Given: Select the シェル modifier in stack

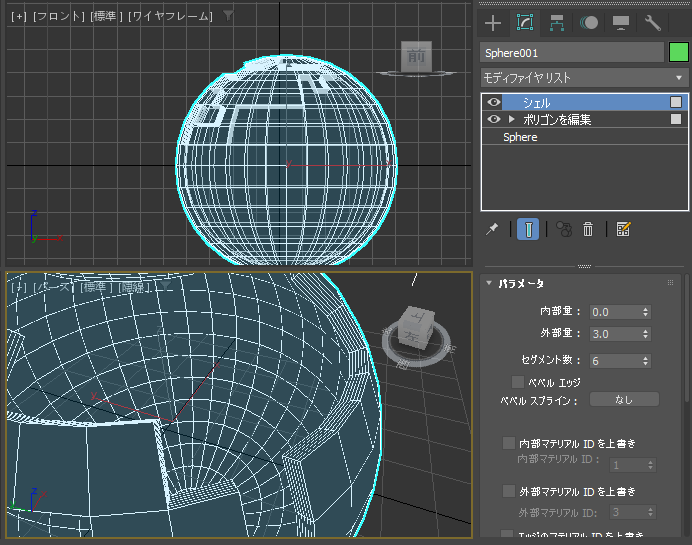Looking at the screenshot, I should (584, 102).
